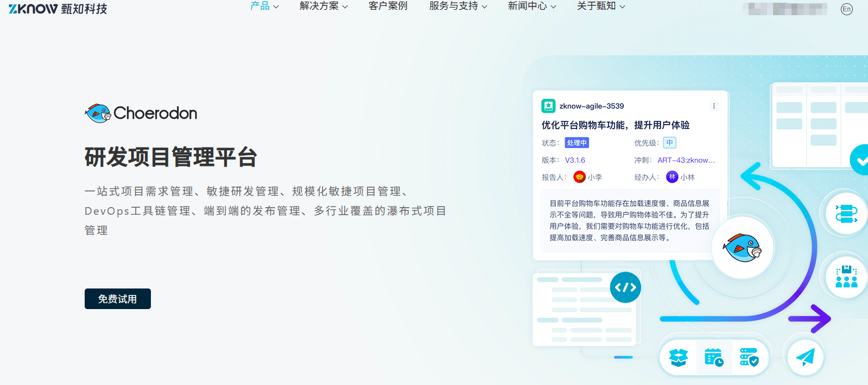Click the round fish mascot badge in the illustration

coord(742,248)
